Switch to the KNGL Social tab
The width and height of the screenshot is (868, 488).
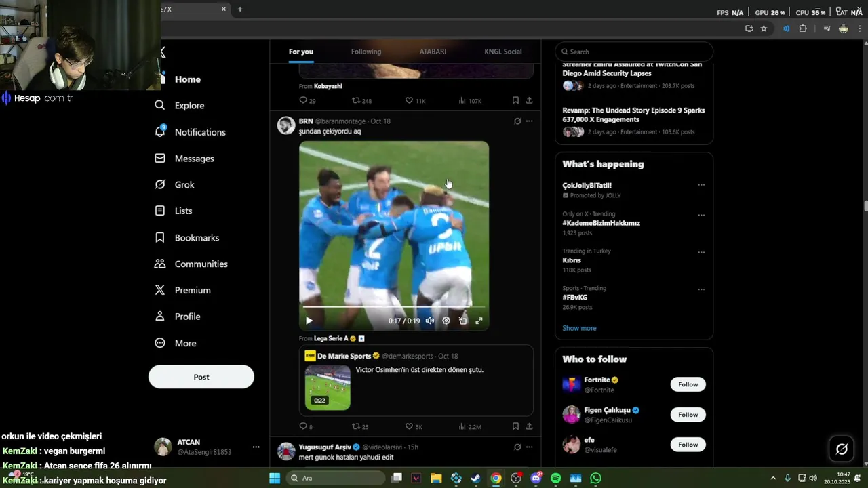503,52
